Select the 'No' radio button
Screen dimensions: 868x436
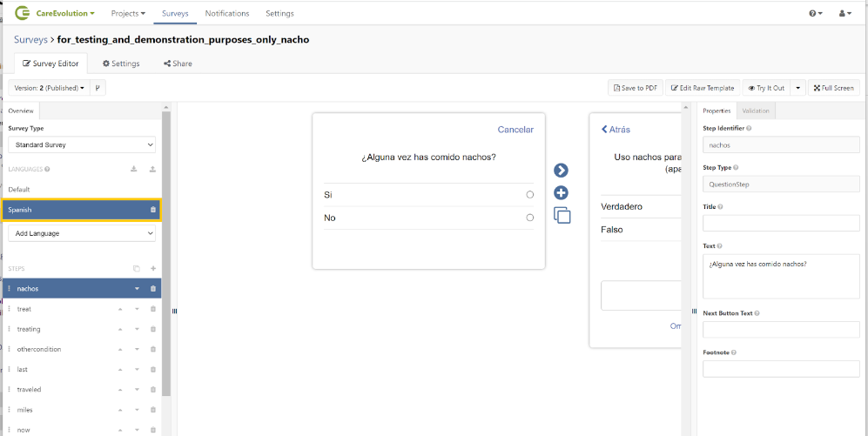(529, 218)
